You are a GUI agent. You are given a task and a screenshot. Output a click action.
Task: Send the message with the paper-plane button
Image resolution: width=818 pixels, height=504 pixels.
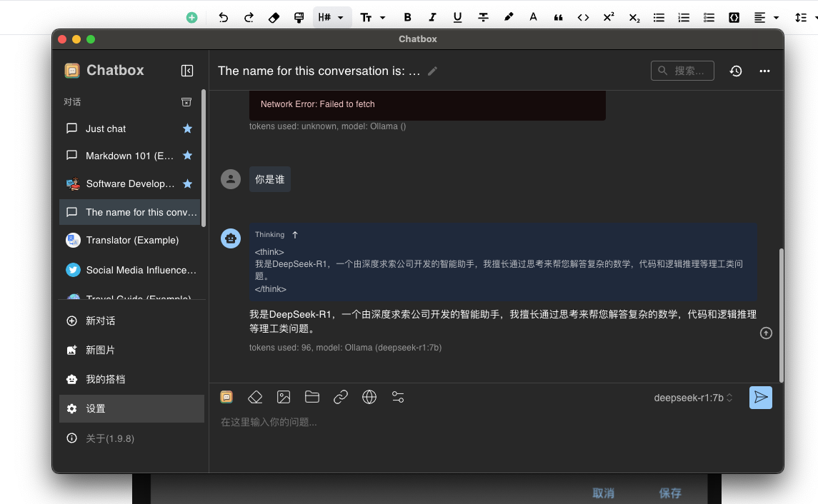pyautogui.click(x=761, y=398)
